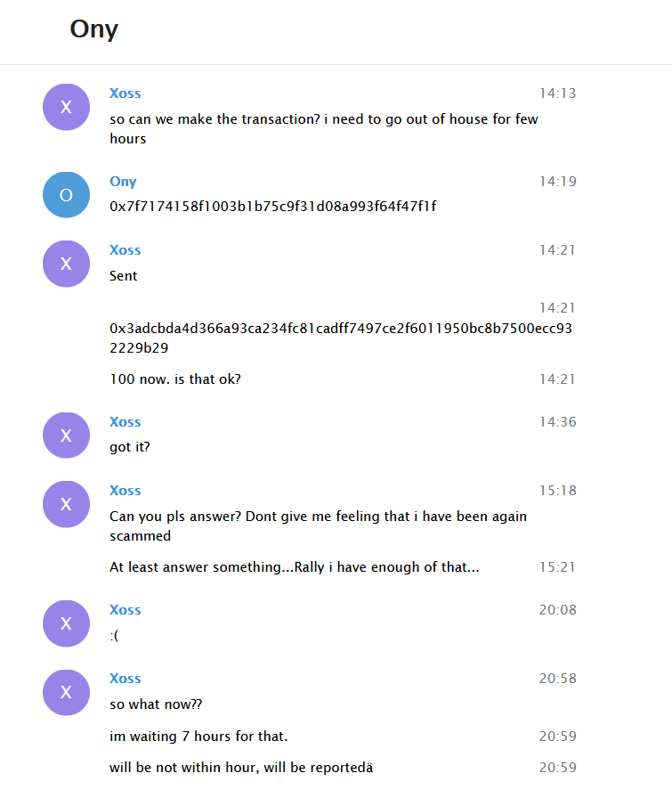Open the Ony chat title header
672x806 pixels.
tap(94, 29)
